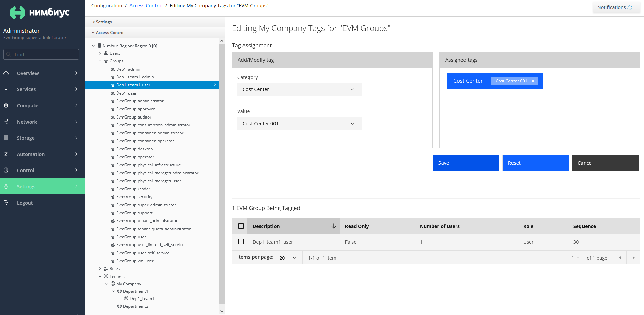Go to next page arrow in pagination

point(633,258)
